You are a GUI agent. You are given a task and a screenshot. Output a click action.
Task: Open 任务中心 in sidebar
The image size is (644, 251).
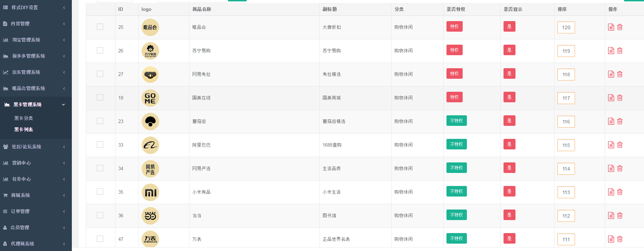tap(36, 179)
